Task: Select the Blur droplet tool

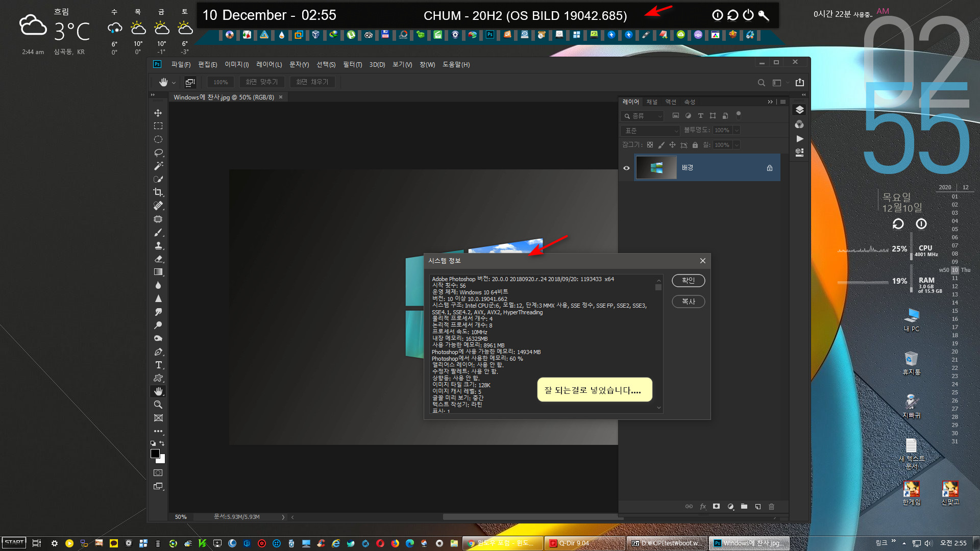Action: (158, 285)
